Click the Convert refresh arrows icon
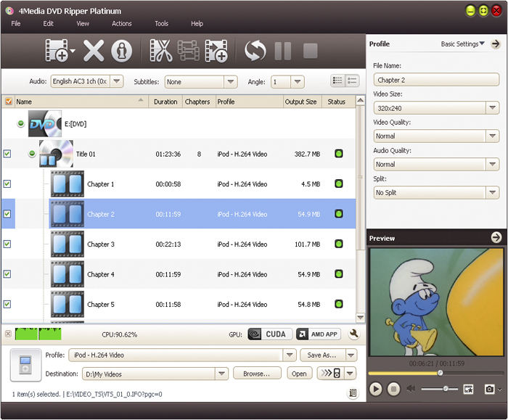 click(x=255, y=51)
